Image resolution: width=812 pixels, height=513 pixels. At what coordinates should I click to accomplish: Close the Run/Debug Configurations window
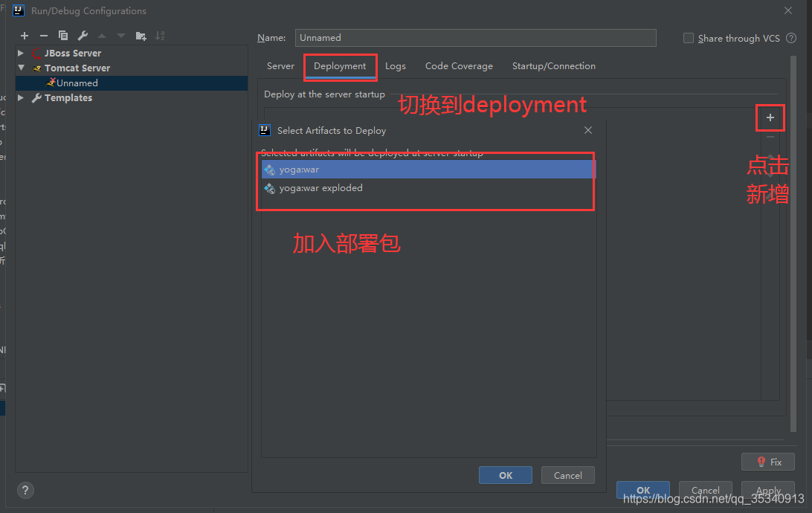[x=788, y=10]
